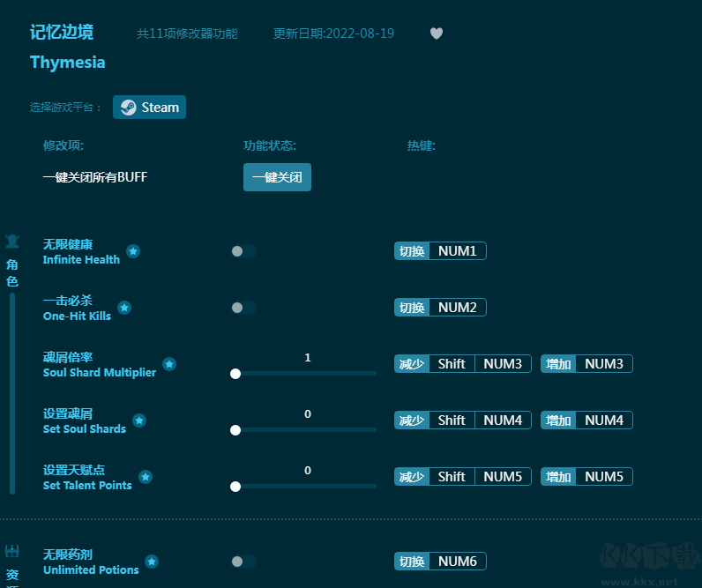
Task: Click 减少 Shift NUM4 hotkey button
Action: pyautogui.click(x=462, y=421)
